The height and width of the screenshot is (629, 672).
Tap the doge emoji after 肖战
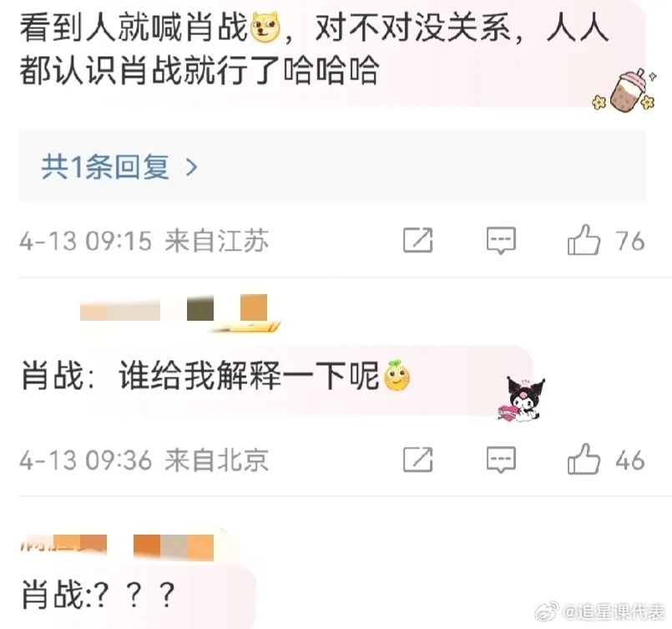265,28
